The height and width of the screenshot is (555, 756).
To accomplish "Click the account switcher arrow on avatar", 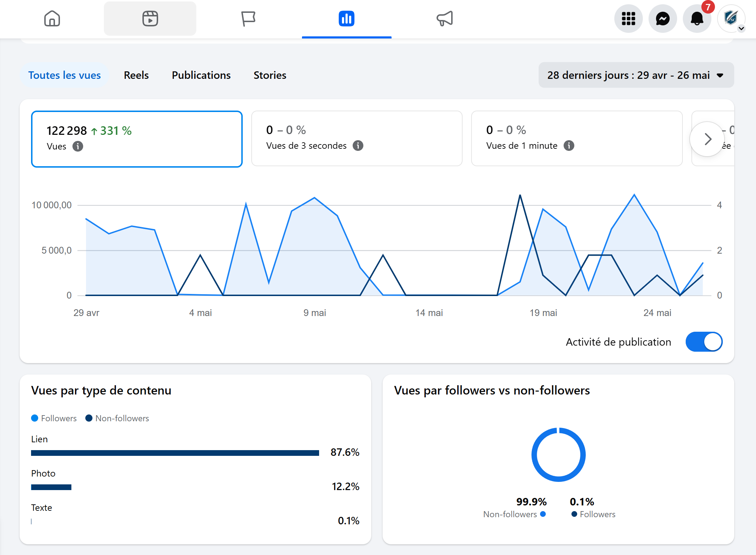I will (x=741, y=29).
